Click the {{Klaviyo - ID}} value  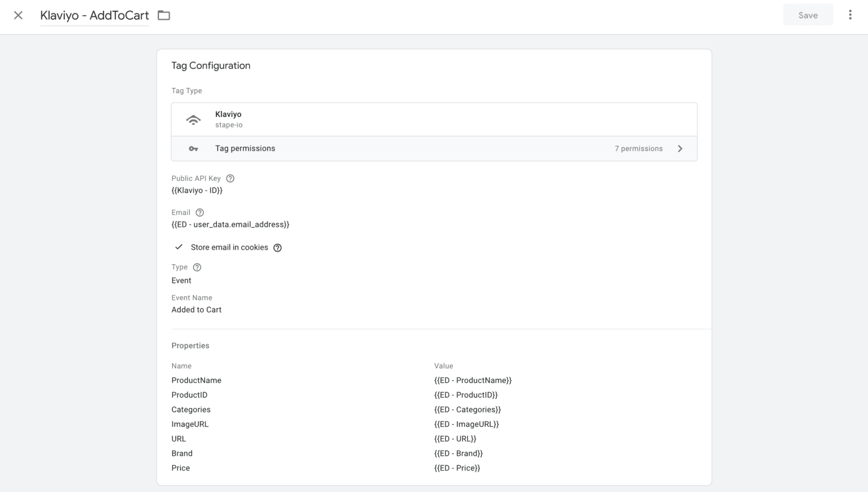coord(197,191)
